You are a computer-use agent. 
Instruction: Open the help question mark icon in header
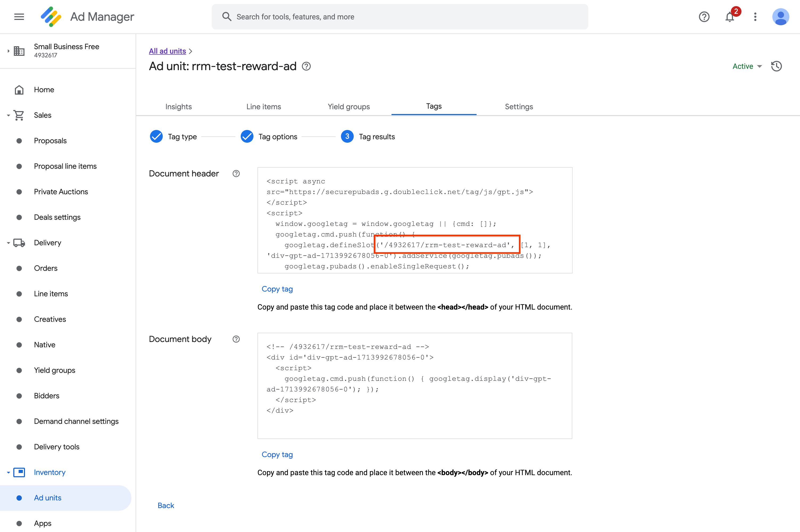click(704, 17)
